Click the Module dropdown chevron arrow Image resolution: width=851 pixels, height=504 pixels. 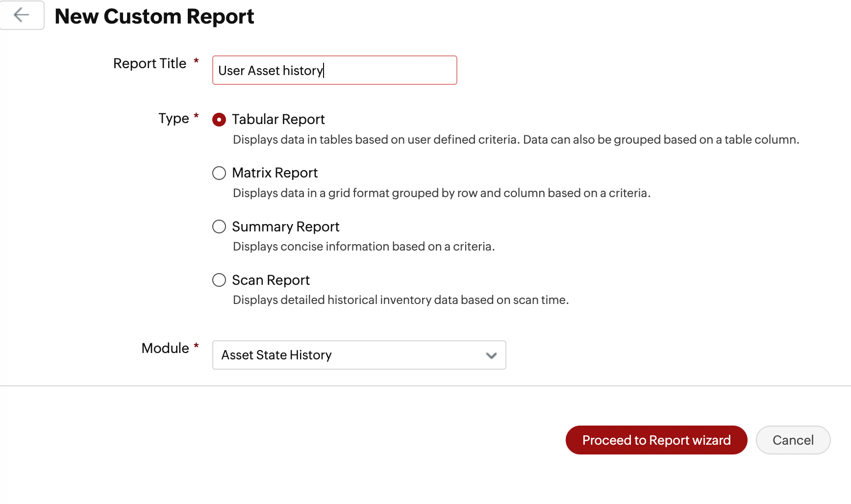click(x=491, y=355)
